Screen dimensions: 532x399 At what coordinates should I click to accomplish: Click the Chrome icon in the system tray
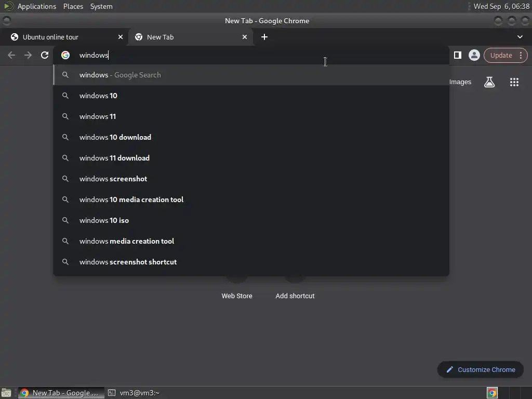click(492, 393)
